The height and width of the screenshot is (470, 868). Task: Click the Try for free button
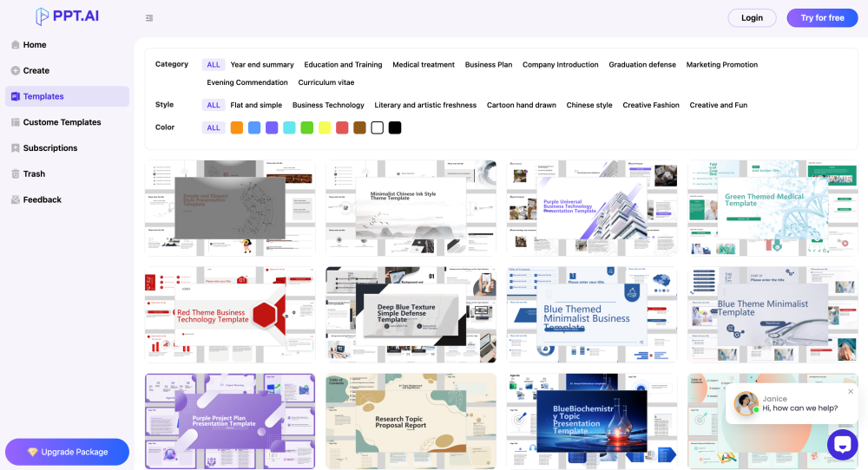[x=822, y=18]
